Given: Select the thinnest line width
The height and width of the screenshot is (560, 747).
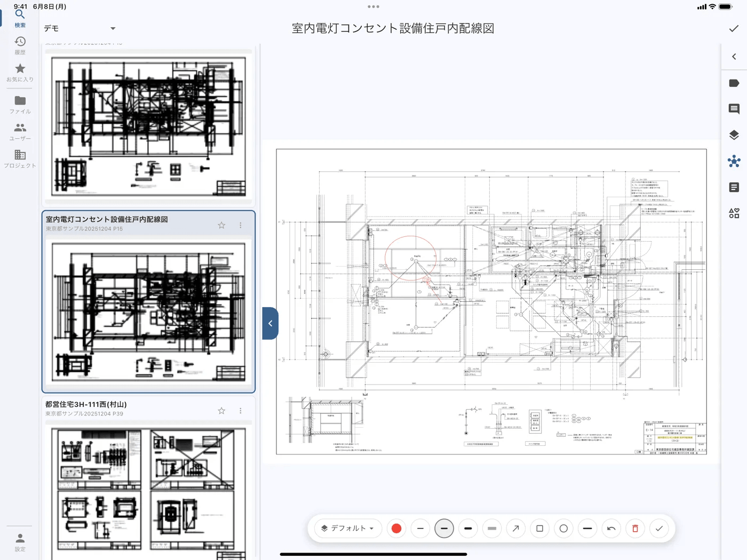Looking at the screenshot, I should 420,529.
